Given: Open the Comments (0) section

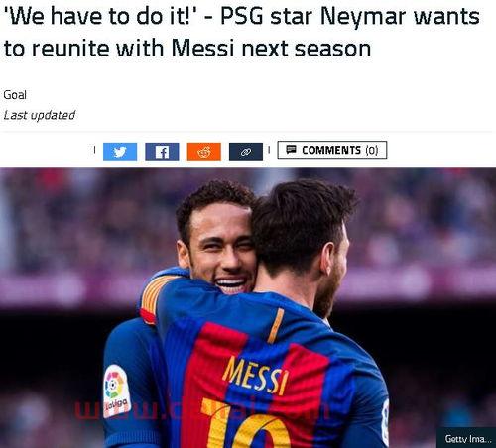Looking at the screenshot, I should 332,150.
